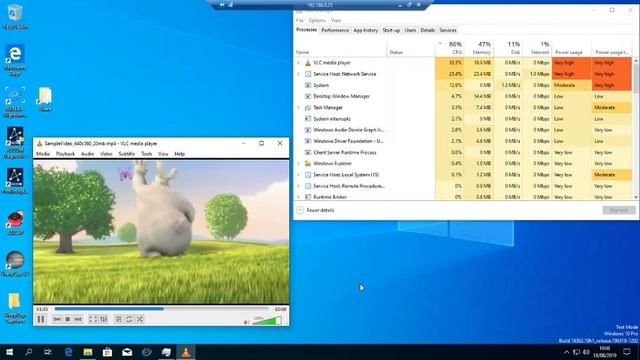Switch to the Details tab

[427, 30]
